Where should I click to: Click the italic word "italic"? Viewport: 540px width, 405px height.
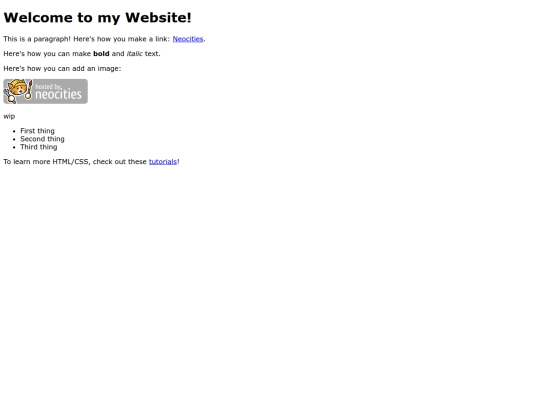(135, 54)
